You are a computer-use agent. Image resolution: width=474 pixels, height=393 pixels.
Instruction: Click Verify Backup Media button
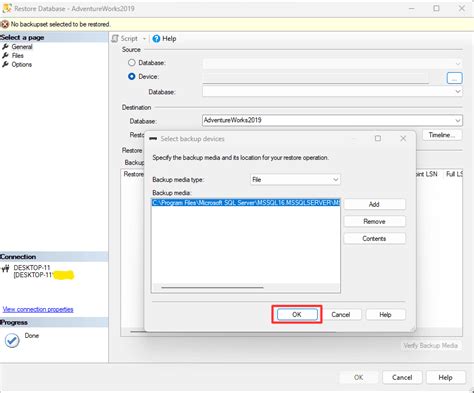[x=431, y=345]
